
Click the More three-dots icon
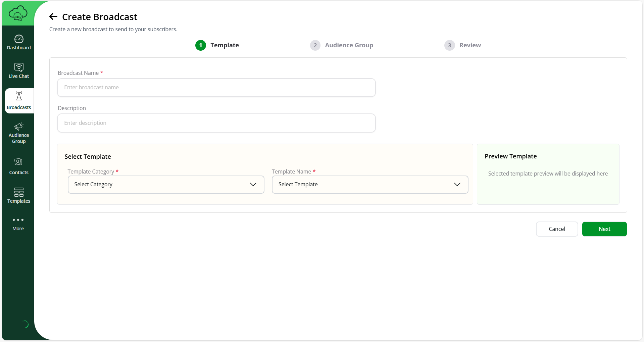(x=18, y=220)
